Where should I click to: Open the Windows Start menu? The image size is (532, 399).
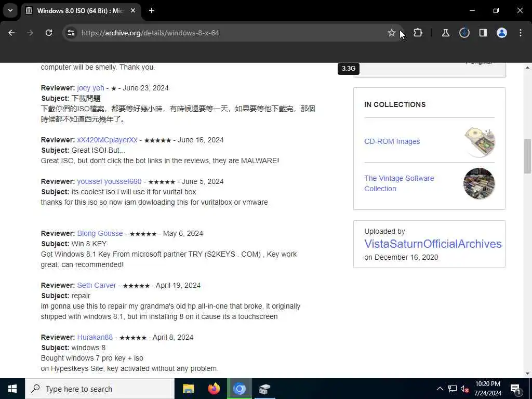tap(12, 389)
